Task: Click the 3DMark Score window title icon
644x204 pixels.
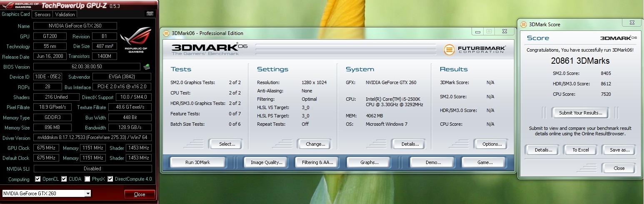Action: [x=523, y=25]
